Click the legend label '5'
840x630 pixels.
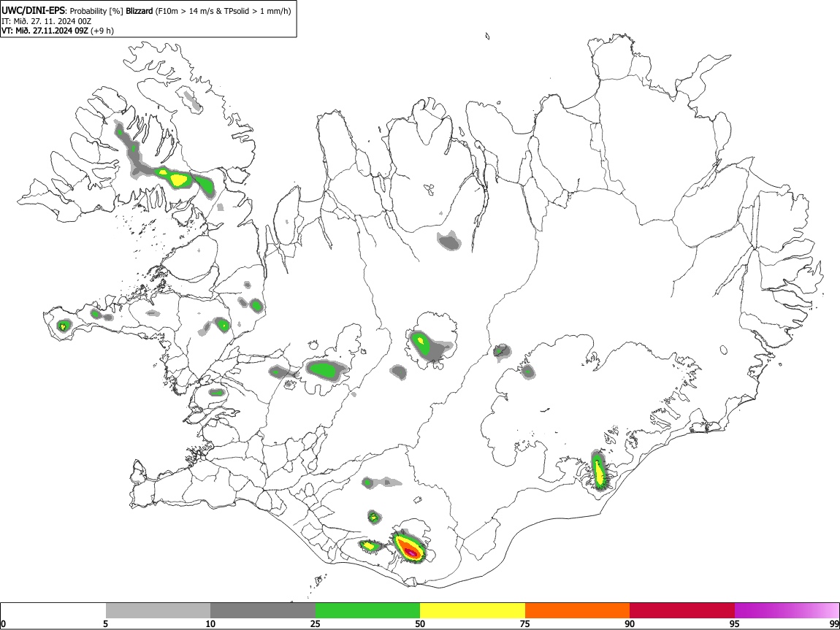tap(106, 623)
